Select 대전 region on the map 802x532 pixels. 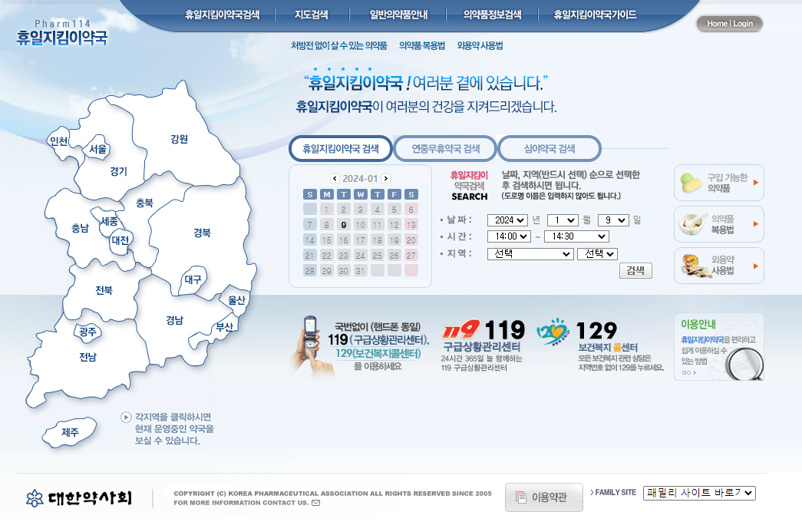120,240
